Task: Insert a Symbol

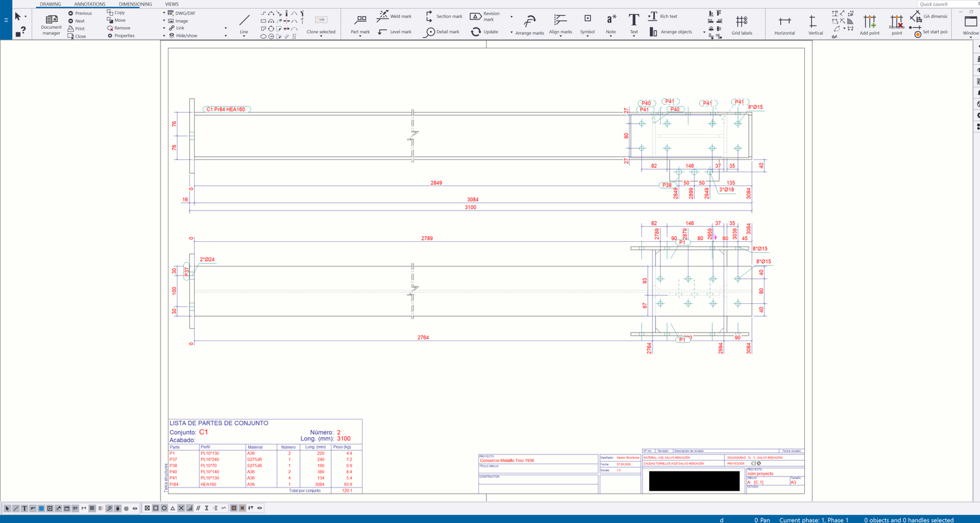Action: (x=587, y=24)
